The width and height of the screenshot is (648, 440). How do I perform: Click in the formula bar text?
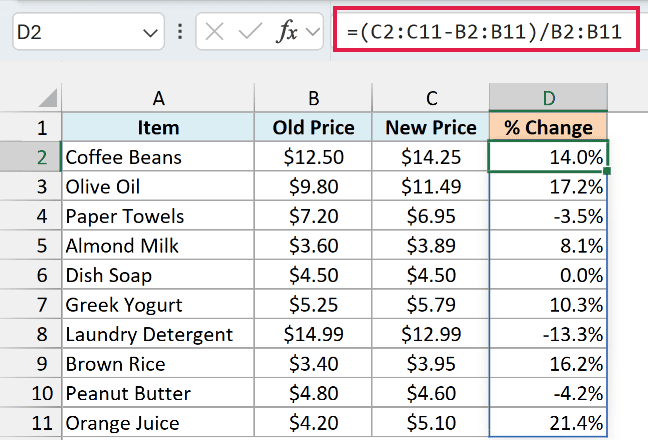tap(485, 32)
